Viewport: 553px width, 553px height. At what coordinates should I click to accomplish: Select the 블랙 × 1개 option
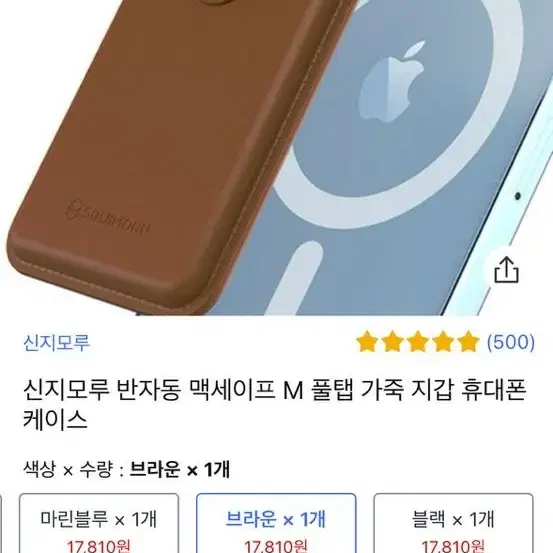(454, 523)
